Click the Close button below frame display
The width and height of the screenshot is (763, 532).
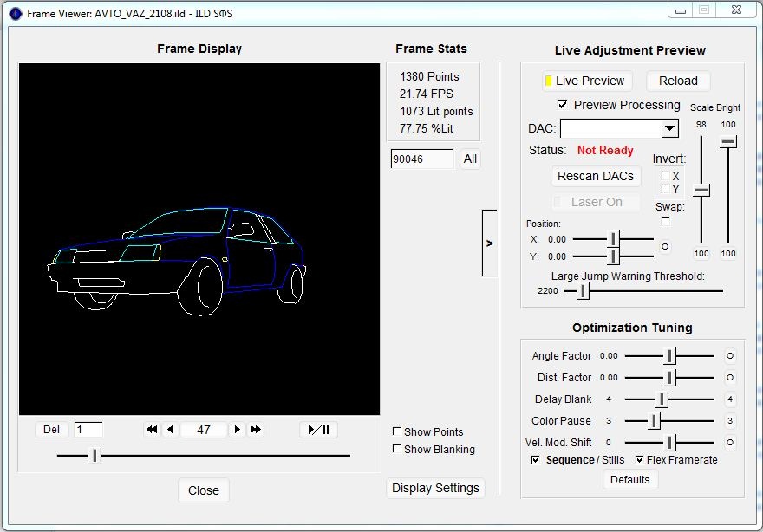pyautogui.click(x=204, y=490)
